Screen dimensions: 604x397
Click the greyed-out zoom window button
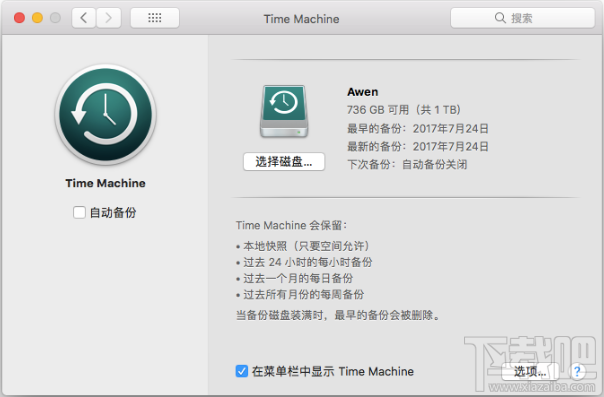[x=55, y=18]
